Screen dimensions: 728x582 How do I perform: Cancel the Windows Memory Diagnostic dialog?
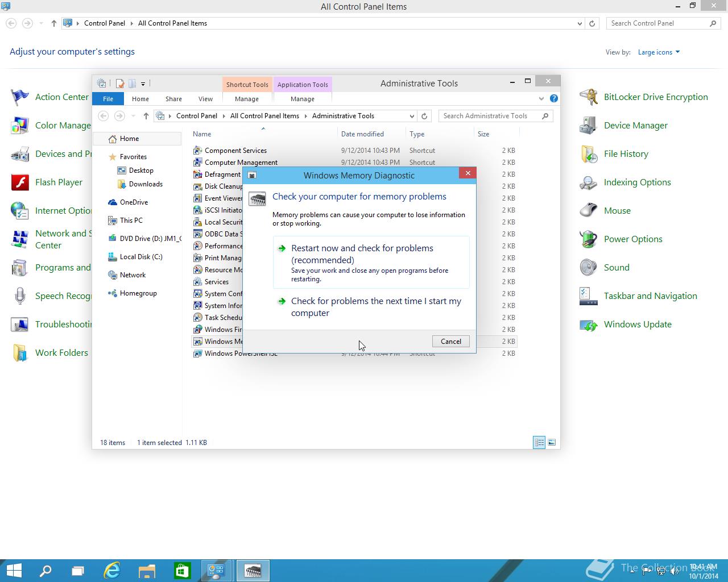coord(451,342)
